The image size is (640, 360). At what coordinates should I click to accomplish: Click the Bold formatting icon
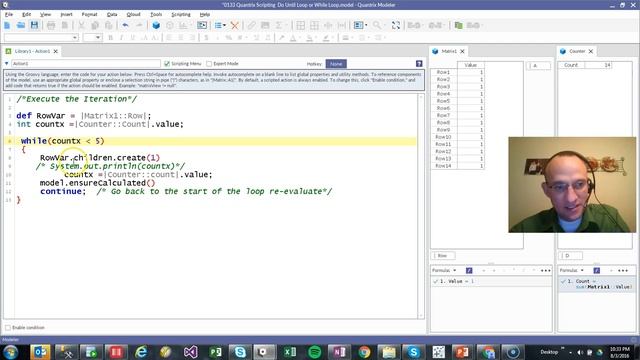(x=111, y=38)
